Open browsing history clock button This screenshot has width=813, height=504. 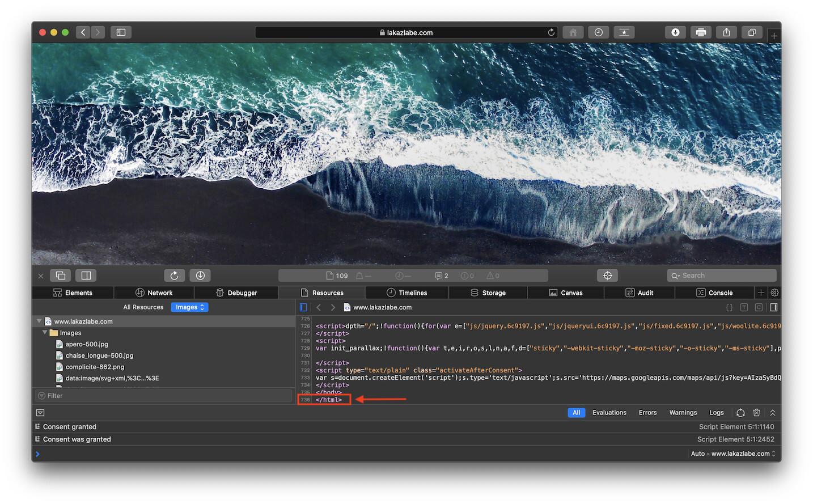point(599,32)
